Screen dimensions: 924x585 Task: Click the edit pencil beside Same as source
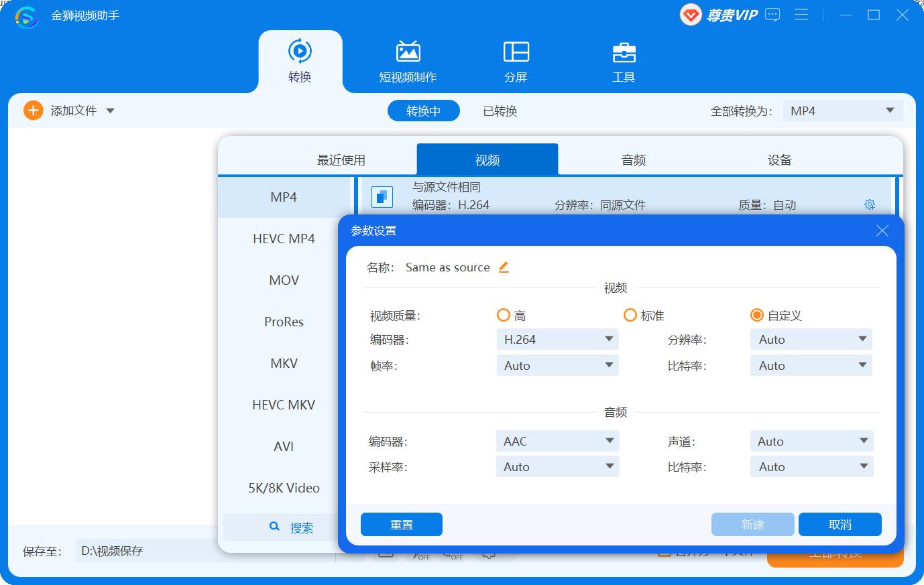coord(504,267)
